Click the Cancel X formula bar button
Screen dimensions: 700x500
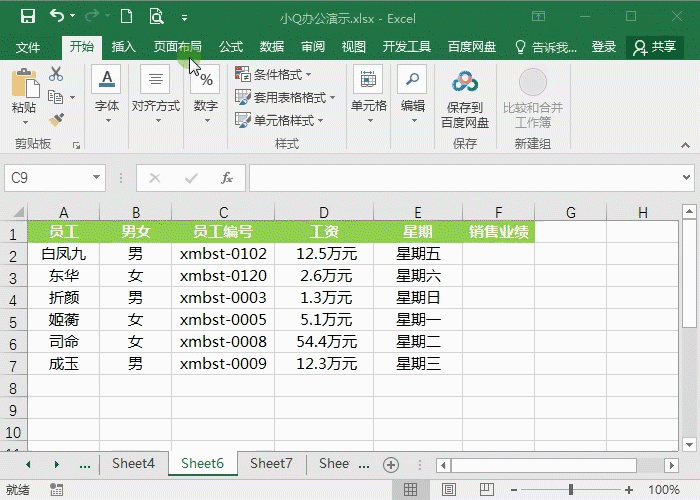(x=155, y=178)
